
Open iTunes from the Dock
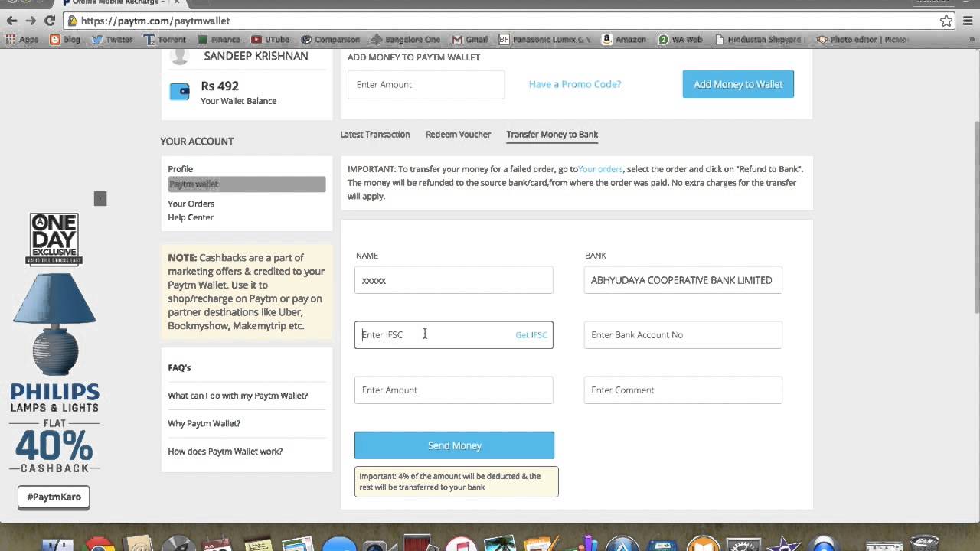[x=461, y=543]
